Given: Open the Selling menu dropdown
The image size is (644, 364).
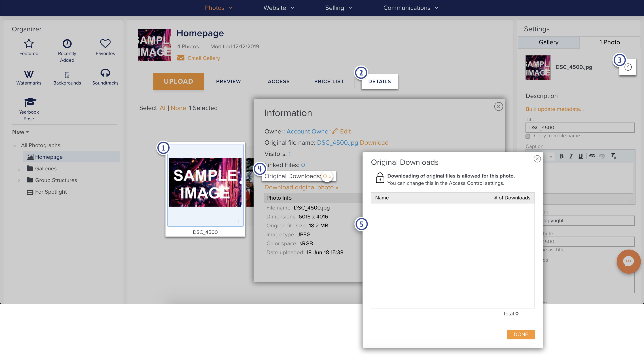Looking at the screenshot, I should coord(339,8).
